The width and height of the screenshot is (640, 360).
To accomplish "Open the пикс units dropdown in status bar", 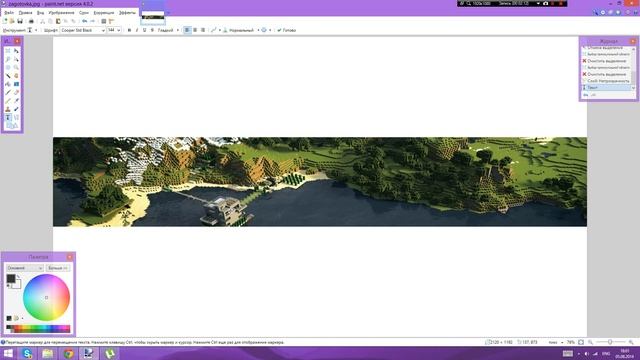I will [556, 342].
